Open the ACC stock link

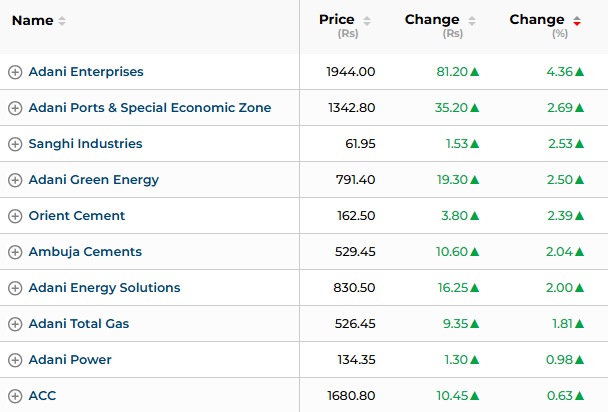click(x=42, y=396)
